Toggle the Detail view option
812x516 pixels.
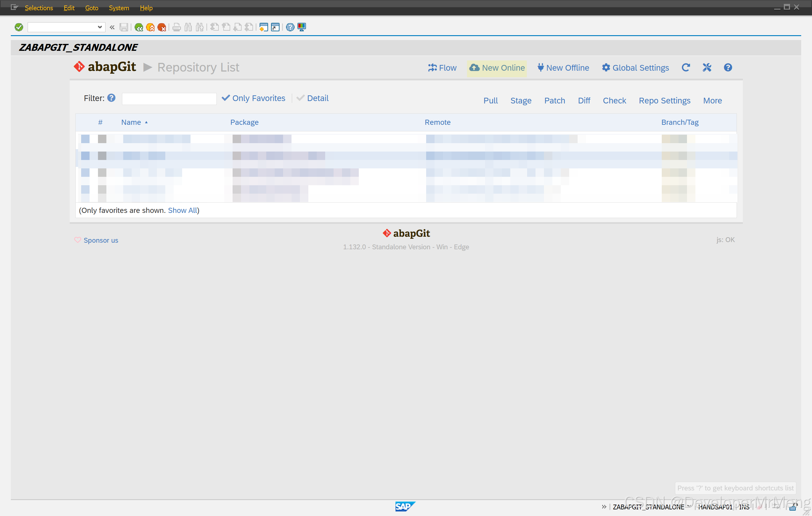click(x=313, y=98)
